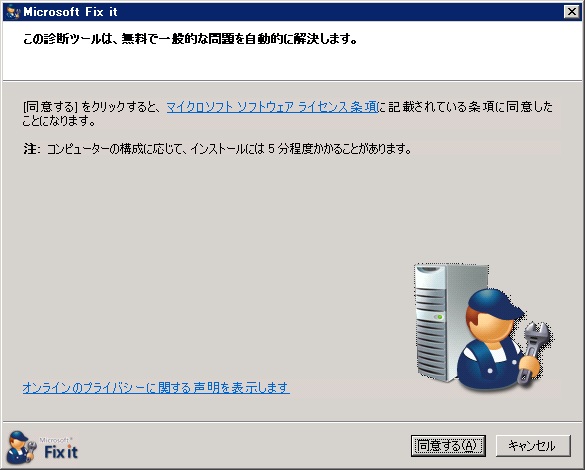Click the 5 分程度かかる installation time text
This screenshot has width=585, height=470.
click(318, 149)
